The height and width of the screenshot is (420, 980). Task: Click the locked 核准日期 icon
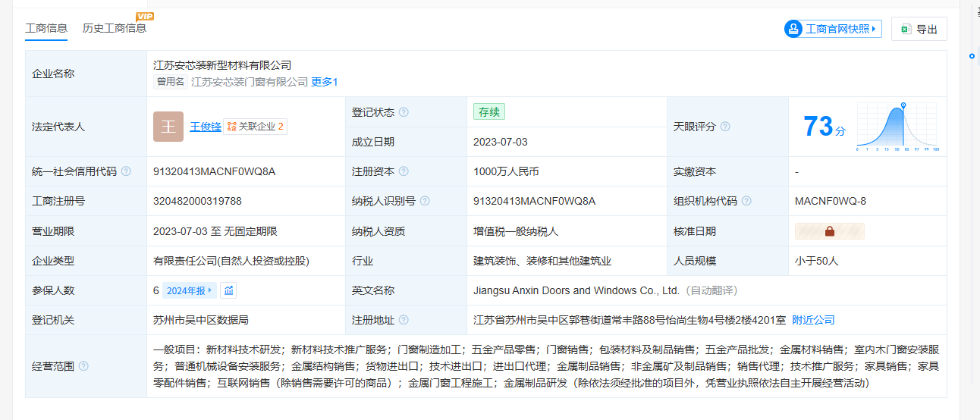click(x=829, y=231)
